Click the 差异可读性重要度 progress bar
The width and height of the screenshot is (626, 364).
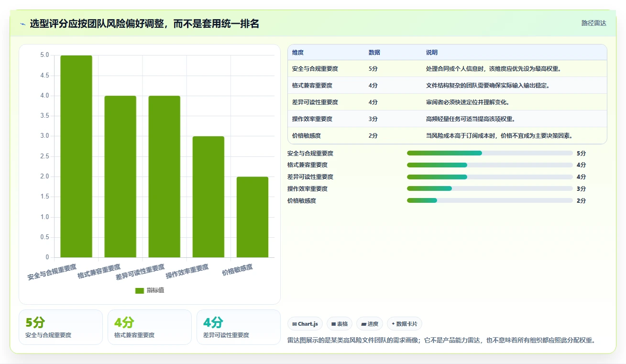pos(490,177)
